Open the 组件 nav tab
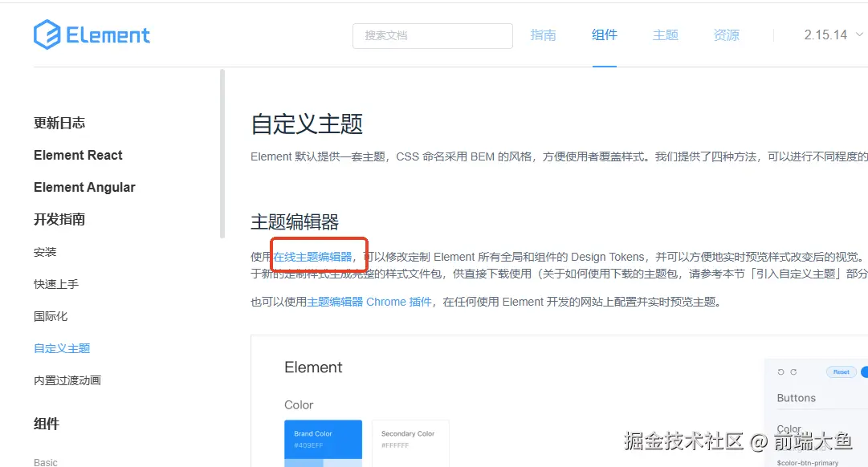This screenshot has height=467, width=868. pos(604,35)
